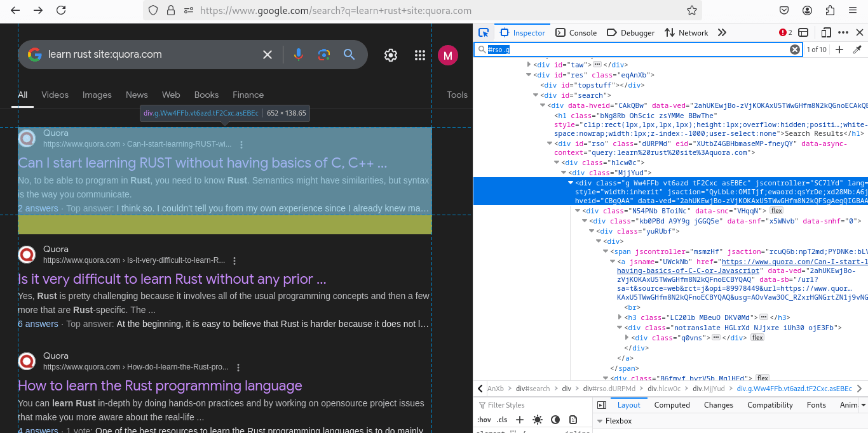Switch to the Console tab

[x=576, y=32]
